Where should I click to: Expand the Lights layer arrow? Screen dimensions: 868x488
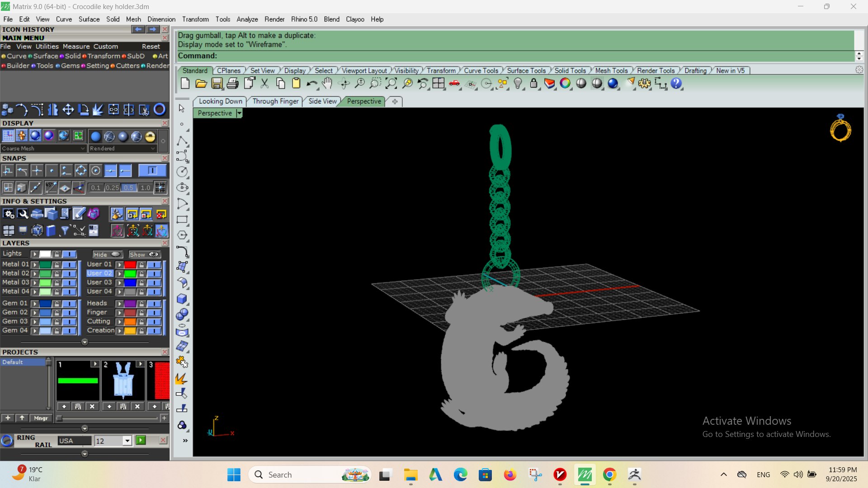tap(35, 254)
